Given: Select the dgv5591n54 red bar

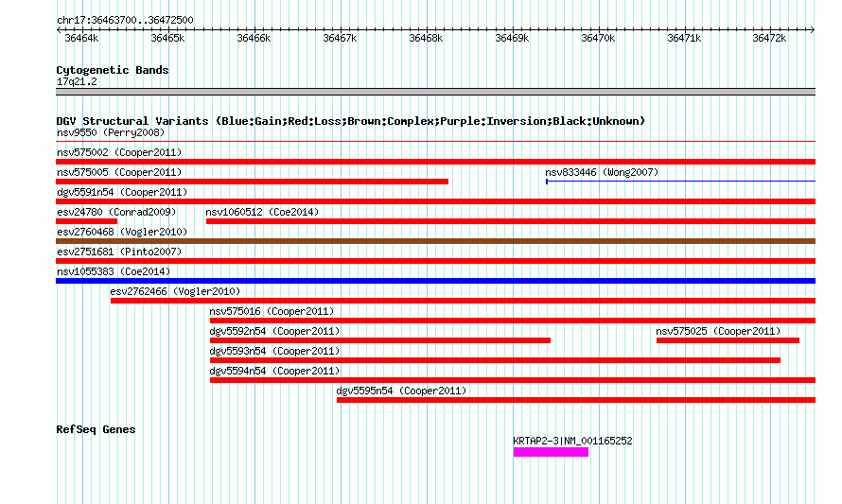Looking at the screenshot, I should (435, 201).
